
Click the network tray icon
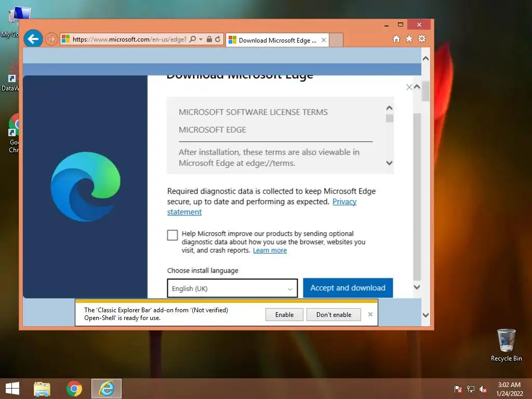click(x=471, y=389)
